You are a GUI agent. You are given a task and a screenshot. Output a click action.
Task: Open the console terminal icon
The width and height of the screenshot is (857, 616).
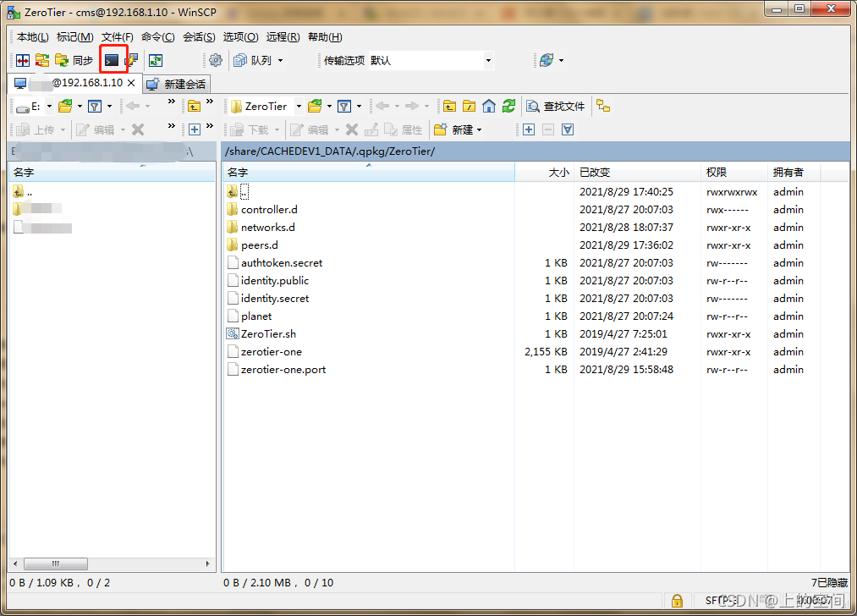coord(112,60)
